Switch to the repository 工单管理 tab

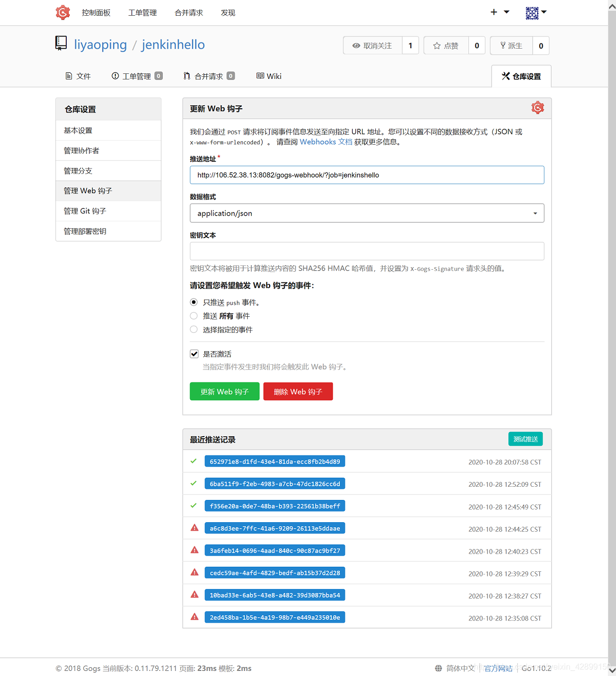pyautogui.click(x=137, y=76)
